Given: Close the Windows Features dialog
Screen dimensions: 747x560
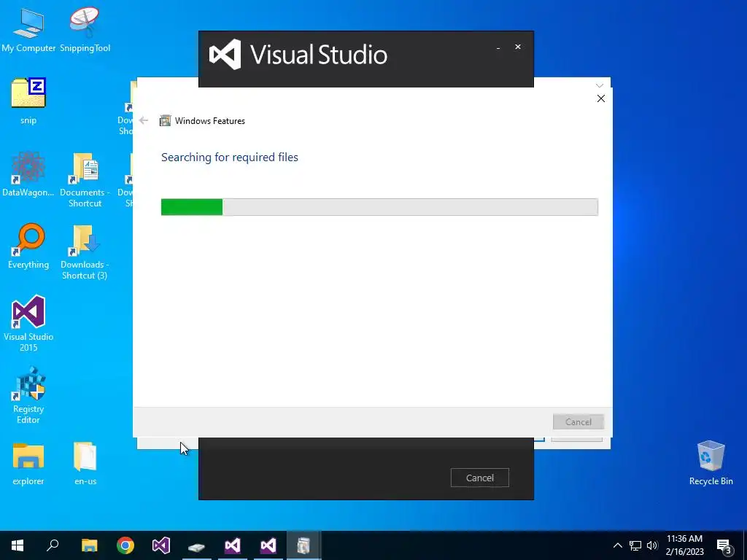Looking at the screenshot, I should pyautogui.click(x=601, y=98).
